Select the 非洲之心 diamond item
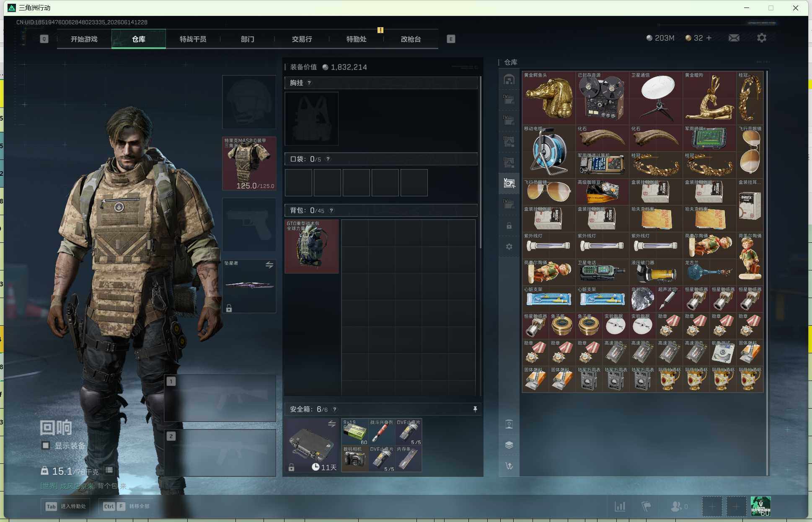 (642, 299)
